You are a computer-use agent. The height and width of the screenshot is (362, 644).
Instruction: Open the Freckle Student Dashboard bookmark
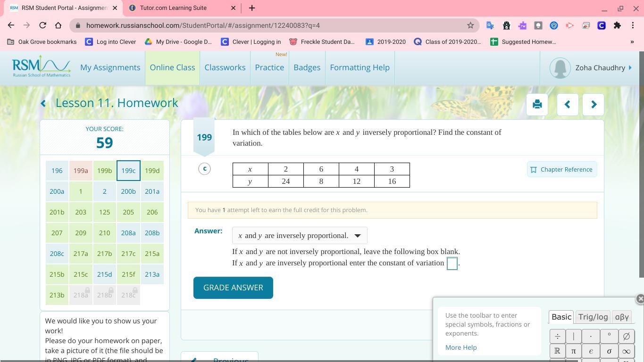point(322,42)
